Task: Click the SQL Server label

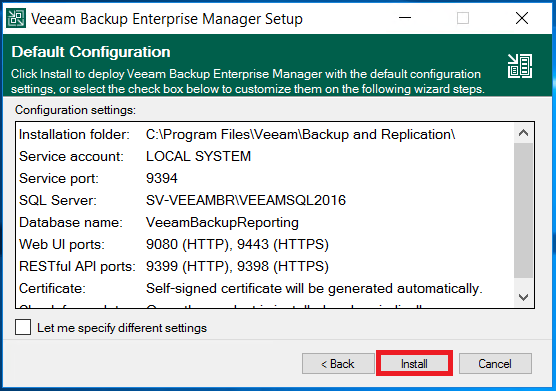Action: (x=58, y=200)
